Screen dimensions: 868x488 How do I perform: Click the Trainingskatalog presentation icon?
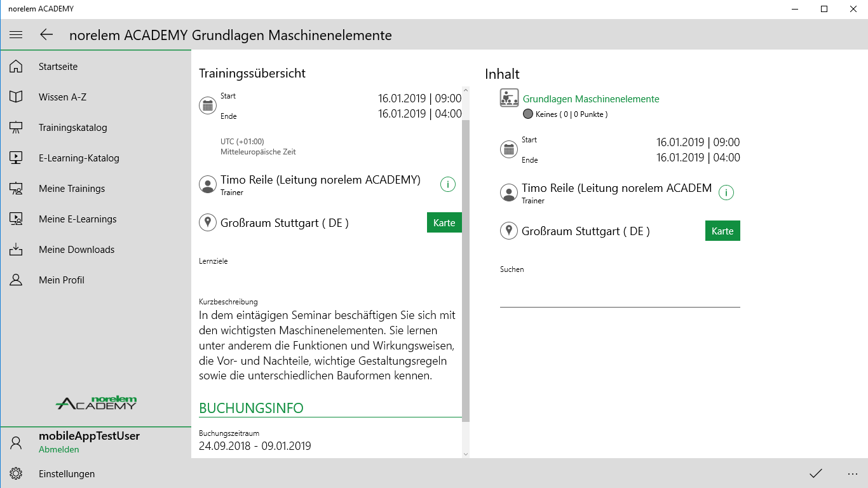point(16,128)
